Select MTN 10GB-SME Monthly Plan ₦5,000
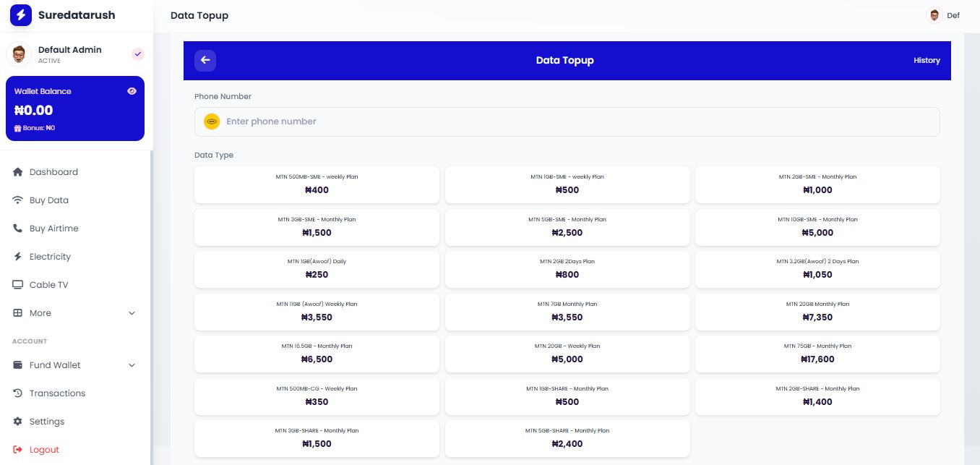This screenshot has height=465, width=980. point(817,227)
